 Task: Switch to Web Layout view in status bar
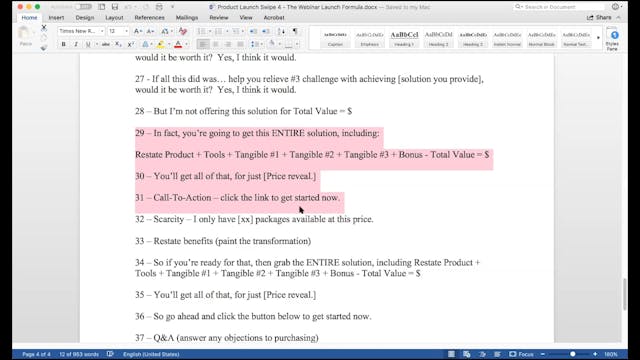[467, 354]
